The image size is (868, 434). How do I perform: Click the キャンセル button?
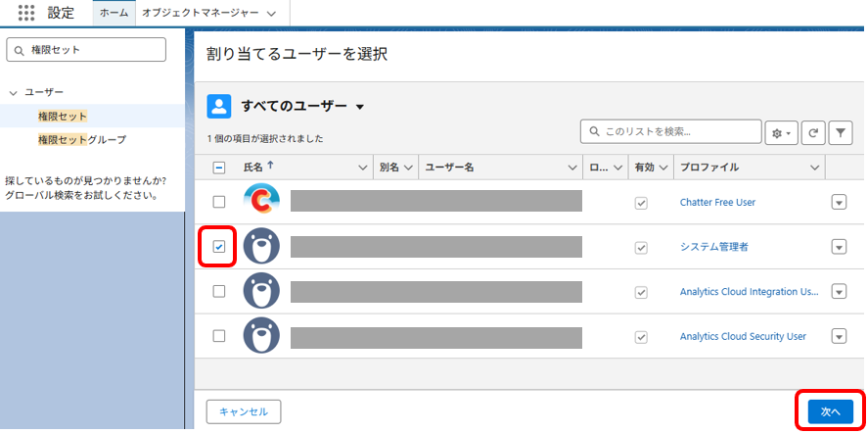click(244, 411)
